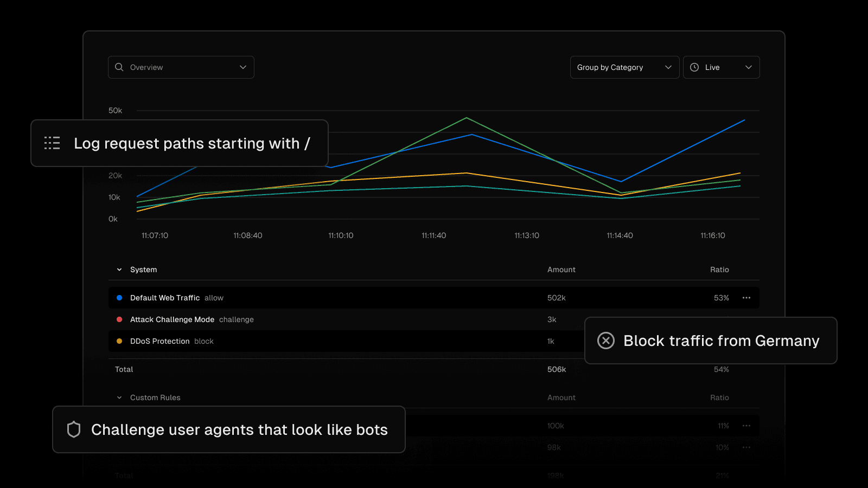Select the Default Web Traffic row label
Screen dimensions: 868x488
[165, 298]
